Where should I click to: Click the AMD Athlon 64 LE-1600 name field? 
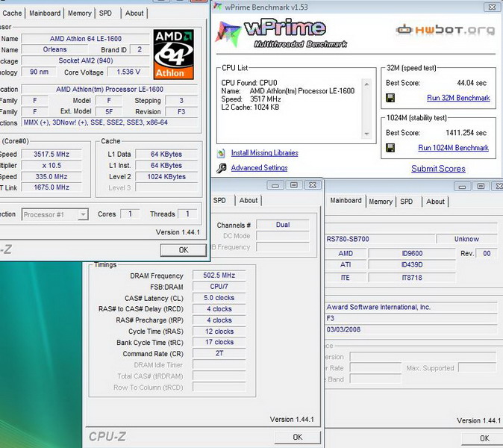(86, 39)
